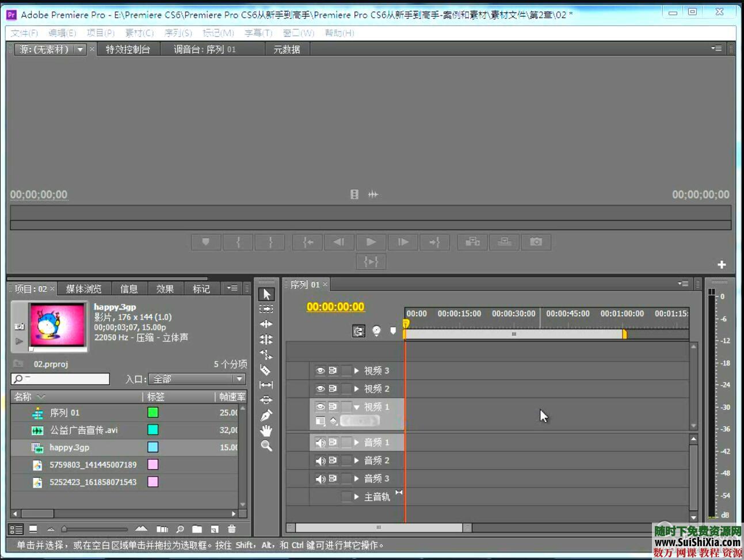Viewport: 744px width, 560px height.
Task: Click the trash icon to clear selection
Action: pyautogui.click(x=232, y=528)
